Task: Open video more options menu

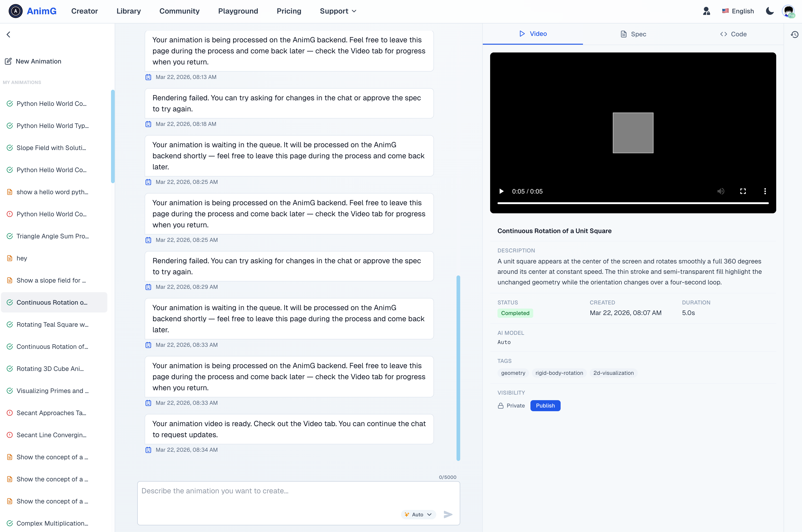Action: point(765,191)
